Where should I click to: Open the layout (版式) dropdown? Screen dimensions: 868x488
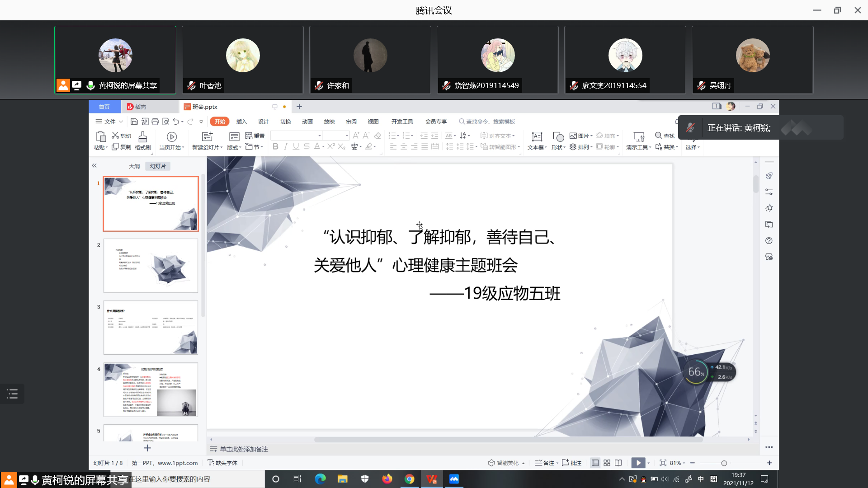click(x=234, y=147)
